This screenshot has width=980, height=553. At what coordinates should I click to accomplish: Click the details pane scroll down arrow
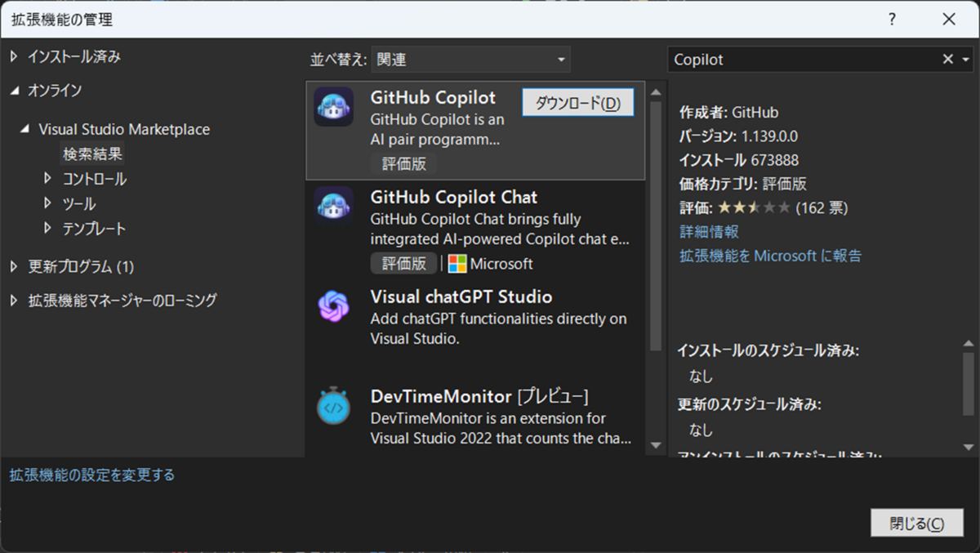(x=969, y=447)
